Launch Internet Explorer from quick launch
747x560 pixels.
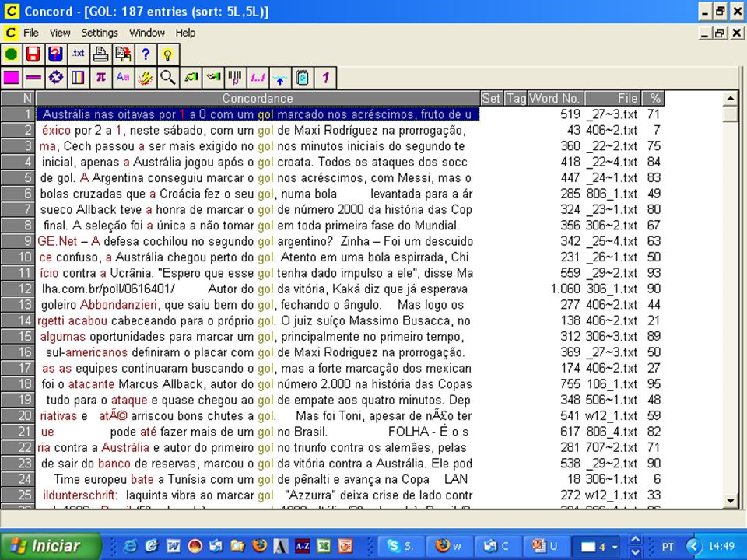130,546
